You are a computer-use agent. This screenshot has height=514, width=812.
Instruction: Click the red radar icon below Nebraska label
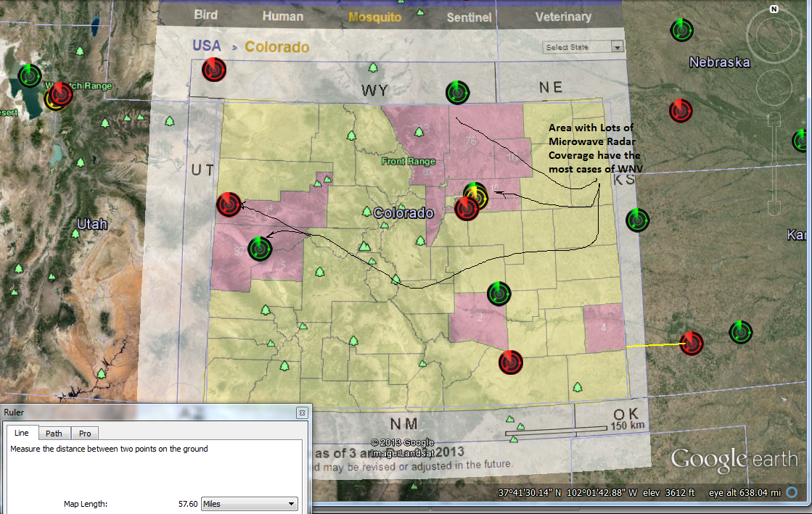pyautogui.click(x=681, y=110)
